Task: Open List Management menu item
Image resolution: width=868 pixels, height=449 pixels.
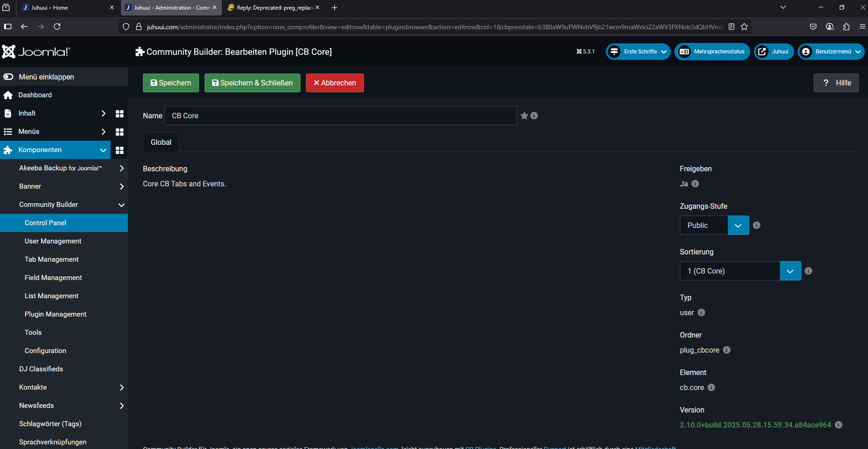Action: tap(64, 296)
